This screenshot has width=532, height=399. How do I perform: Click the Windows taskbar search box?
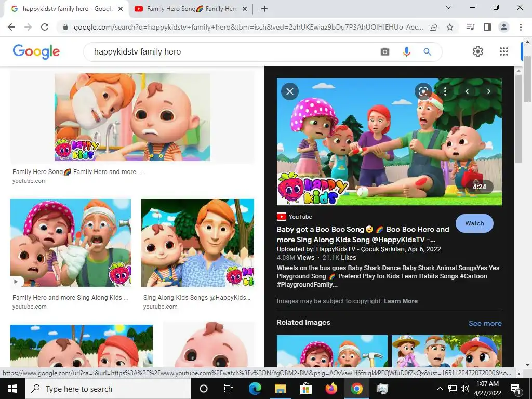pos(108,389)
